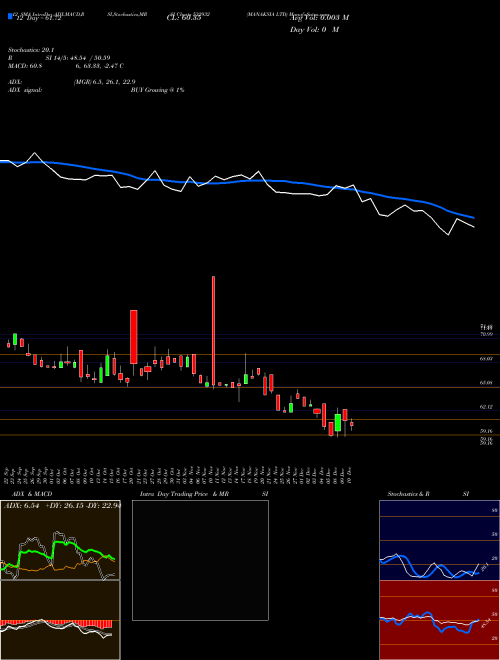This screenshot has width=500, height=660.
Task: Click the tallest red candlestick with long wick
Action: [x=213, y=331]
